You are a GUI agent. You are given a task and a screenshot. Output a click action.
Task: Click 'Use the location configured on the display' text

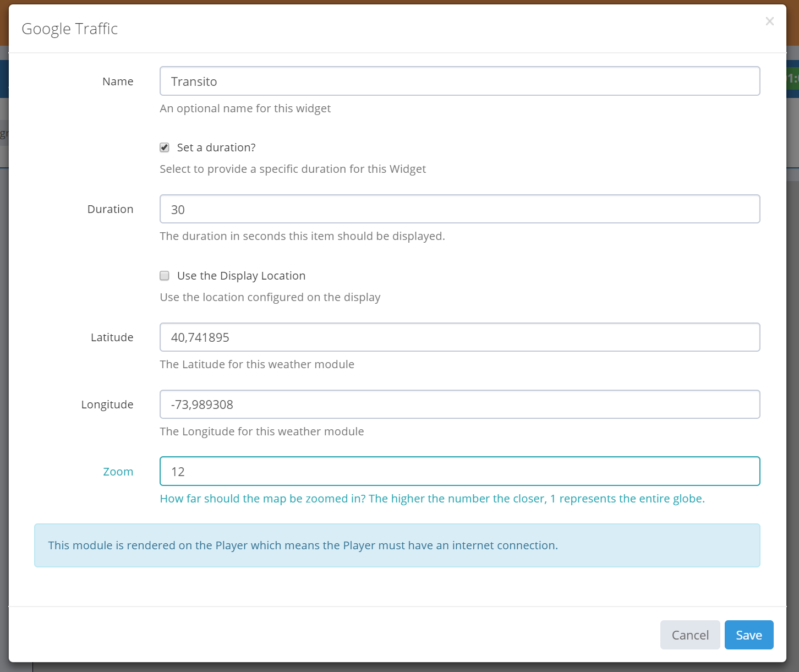click(270, 297)
